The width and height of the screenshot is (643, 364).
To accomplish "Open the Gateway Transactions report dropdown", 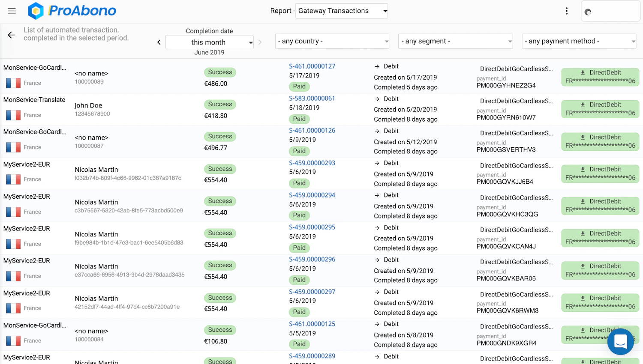I will (342, 11).
